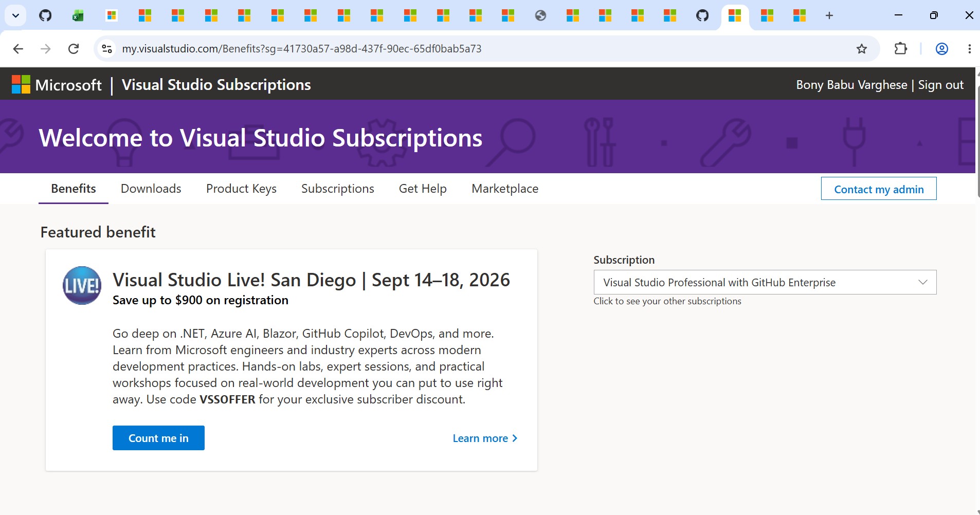The image size is (980, 515).
Task: Reload the current page
Action: 74,49
